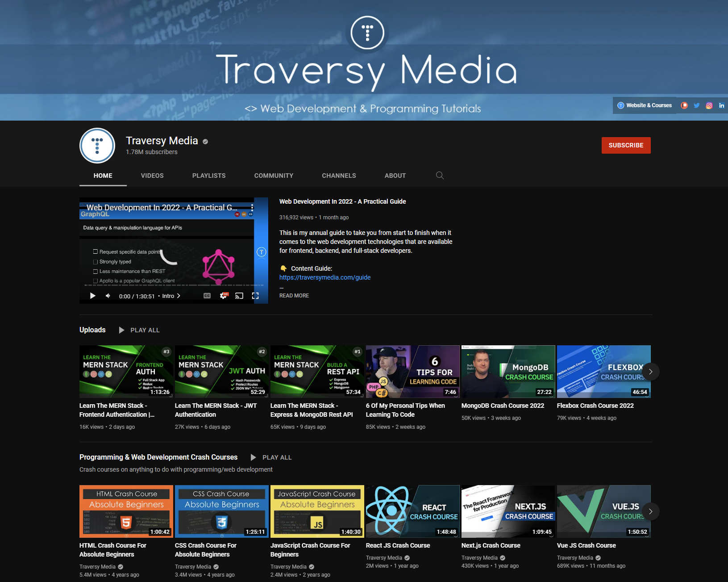Open MERN Stack Build a REST API thumbnail
The width and height of the screenshot is (728, 582).
pos(317,372)
